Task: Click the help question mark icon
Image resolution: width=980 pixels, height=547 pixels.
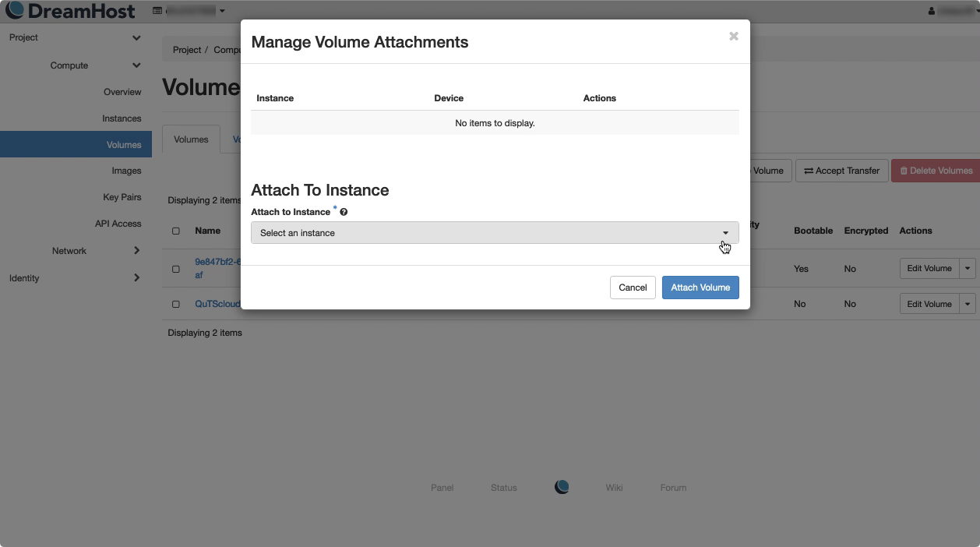Action: (344, 212)
